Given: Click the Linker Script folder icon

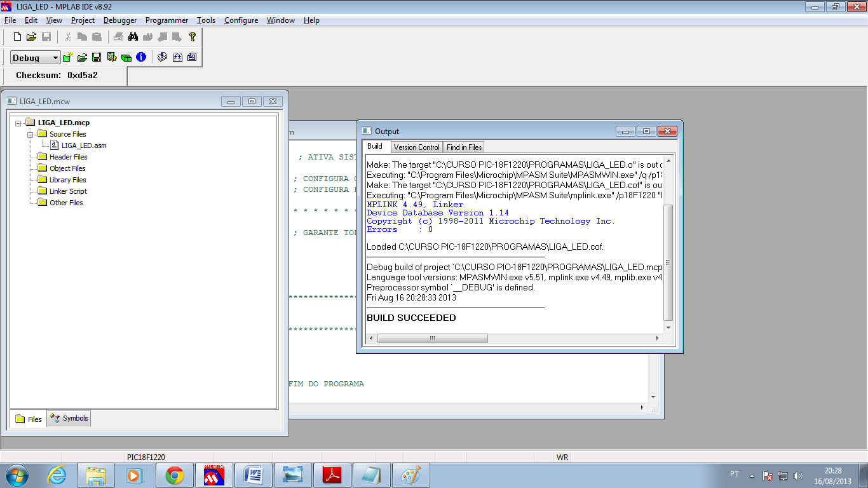Looking at the screenshot, I should coord(43,191).
